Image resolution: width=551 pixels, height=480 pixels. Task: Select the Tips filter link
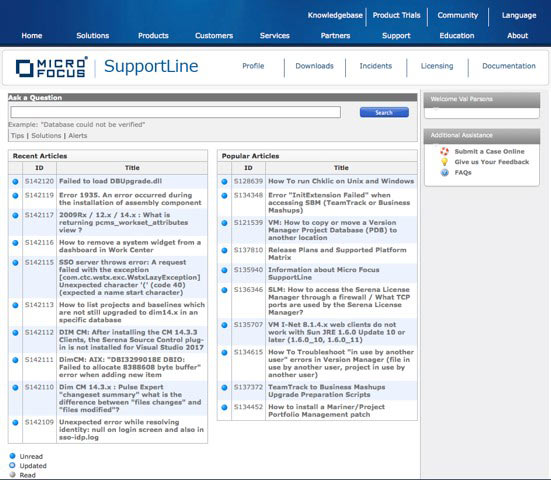pyautogui.click(x=18, y=136)
